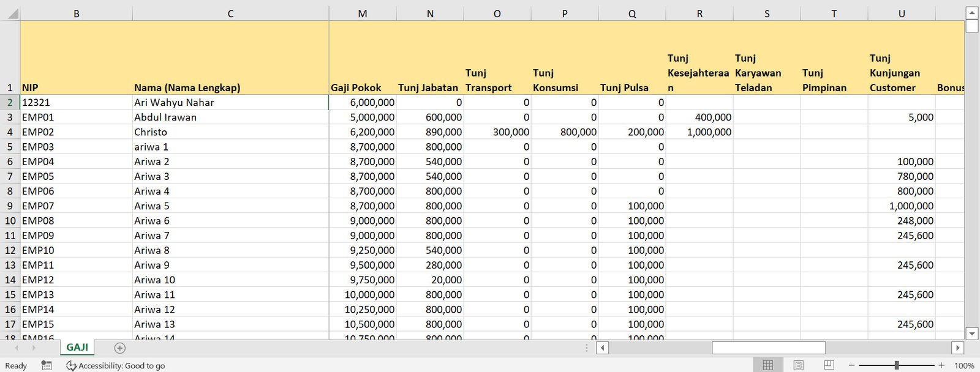Switch to Page Break Preview view
980x372 pixels.
tap(829, 365)
